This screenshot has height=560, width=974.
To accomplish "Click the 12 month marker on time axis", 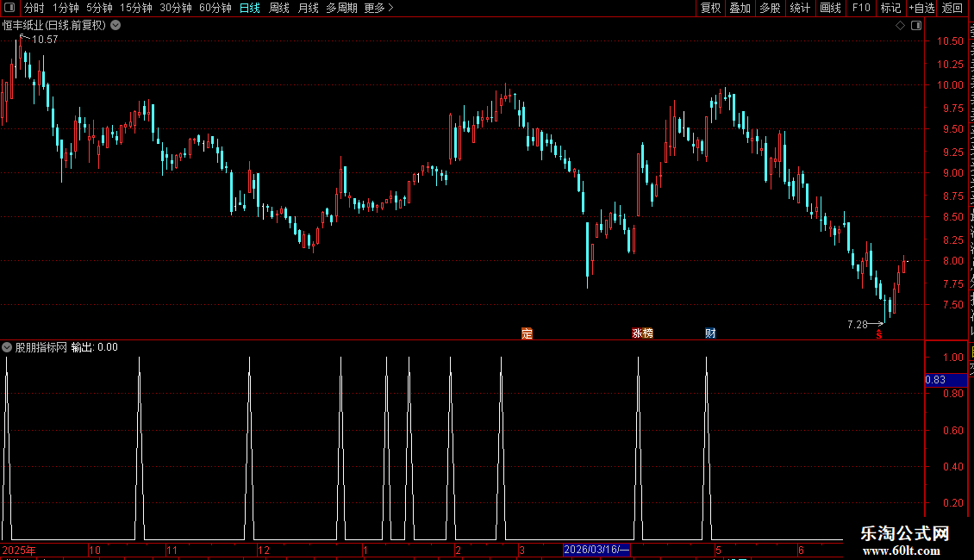I will (264, 550).
